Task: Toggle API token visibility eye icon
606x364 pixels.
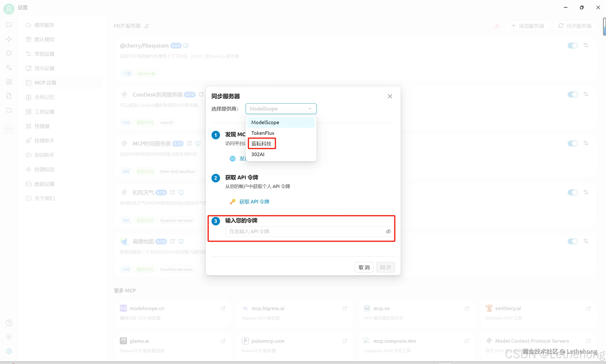Action: tap(388, 231)
